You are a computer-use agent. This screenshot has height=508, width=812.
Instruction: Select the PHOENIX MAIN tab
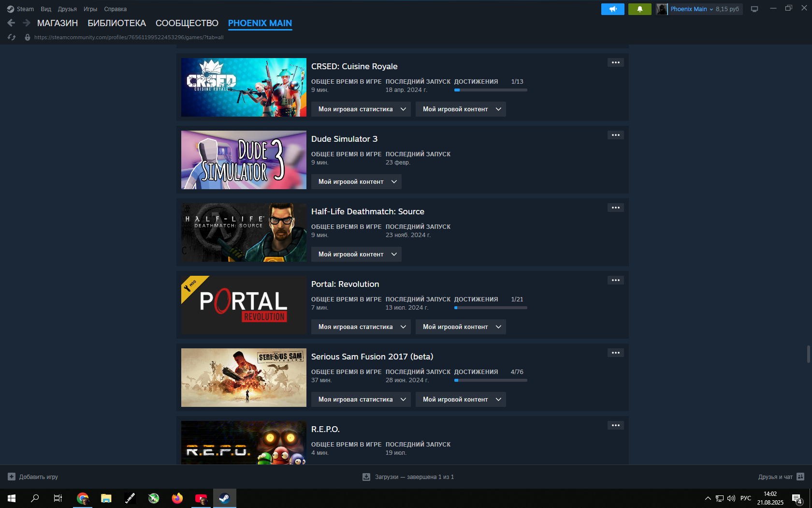pos(260,23)
